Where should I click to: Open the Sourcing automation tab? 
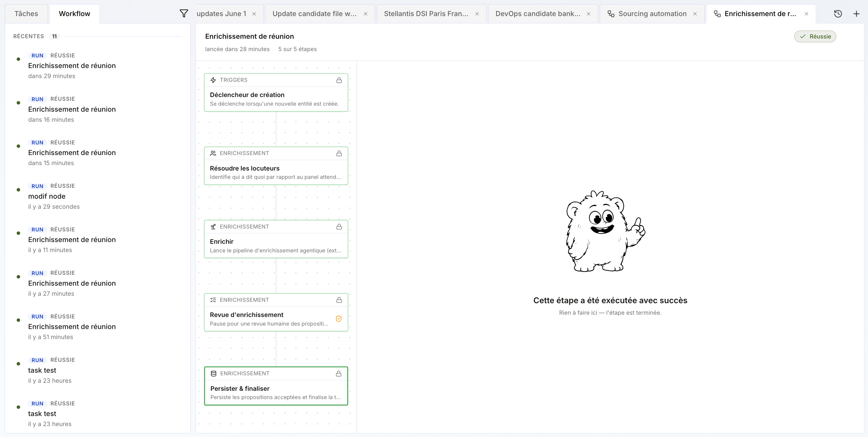point(652,14)
